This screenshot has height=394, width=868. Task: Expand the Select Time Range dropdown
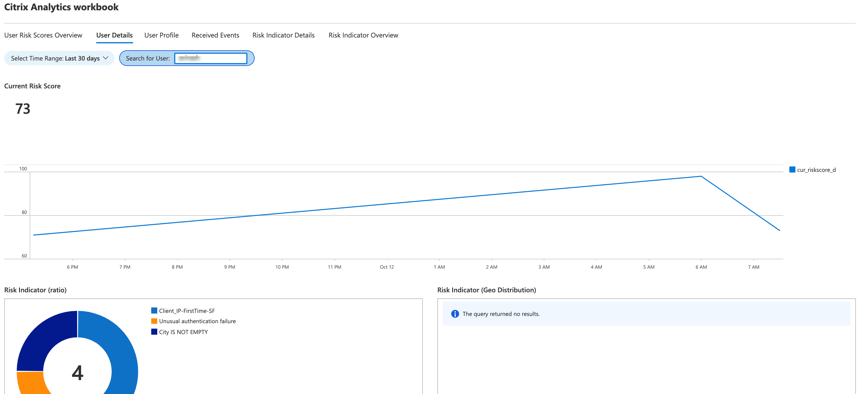pos(59,58)
